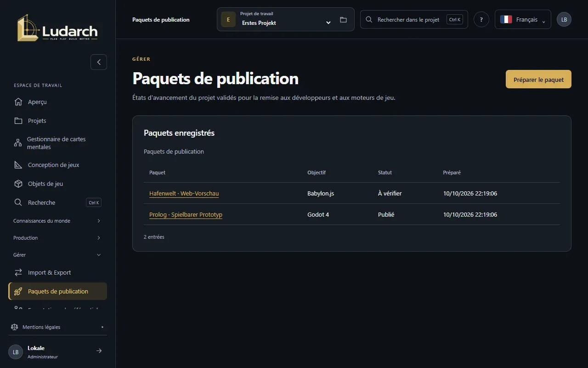Click the French flag icon

tap(506, 19)
